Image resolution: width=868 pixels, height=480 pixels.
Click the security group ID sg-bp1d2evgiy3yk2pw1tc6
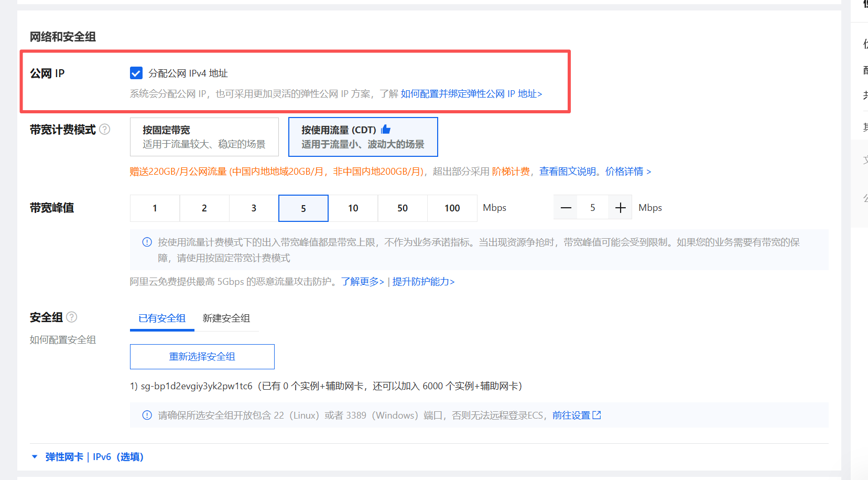(x=197, y=386)
